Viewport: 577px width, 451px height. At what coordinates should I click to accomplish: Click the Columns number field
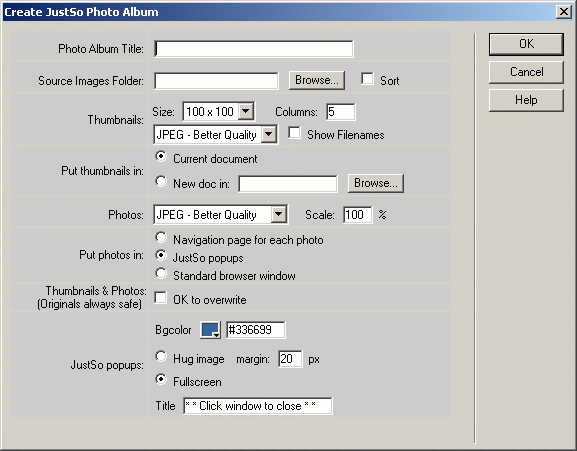pyautogui.click(x=341, y=111)
